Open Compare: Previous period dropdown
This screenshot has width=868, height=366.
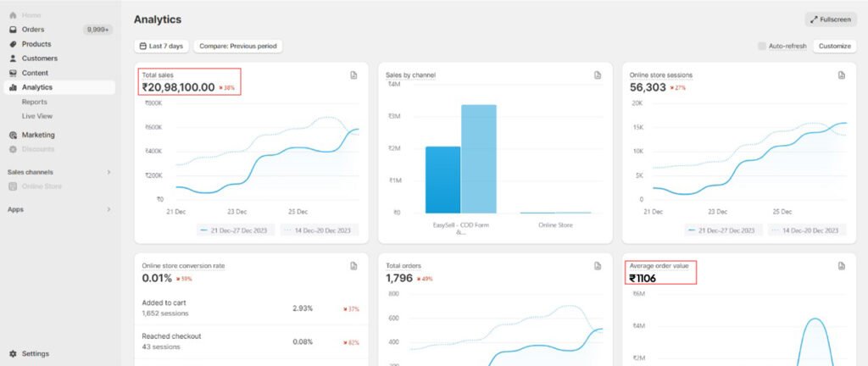pyautogui.click(x=237, y=46)
